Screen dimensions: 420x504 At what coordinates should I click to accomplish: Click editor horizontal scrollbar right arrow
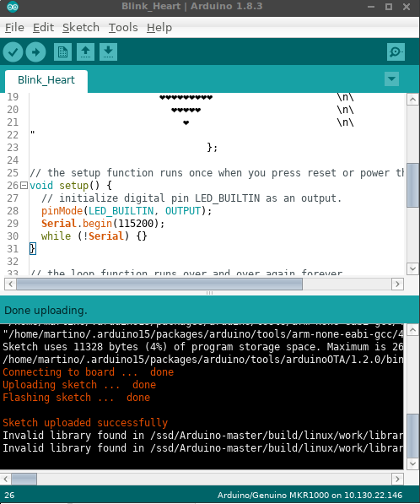(x=397, y=285)
